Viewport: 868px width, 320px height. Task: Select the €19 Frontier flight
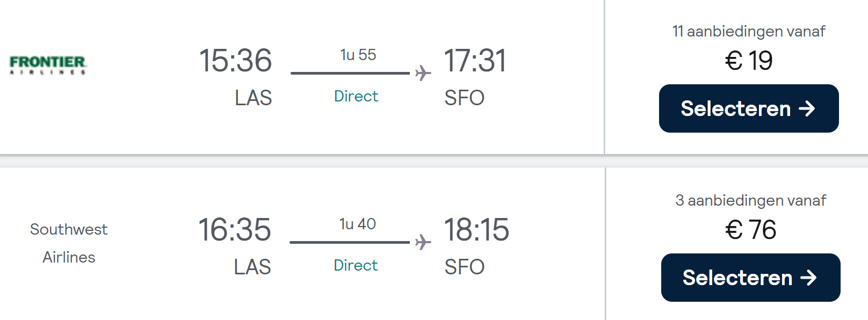pyautogui.click(x=748, y=108)
